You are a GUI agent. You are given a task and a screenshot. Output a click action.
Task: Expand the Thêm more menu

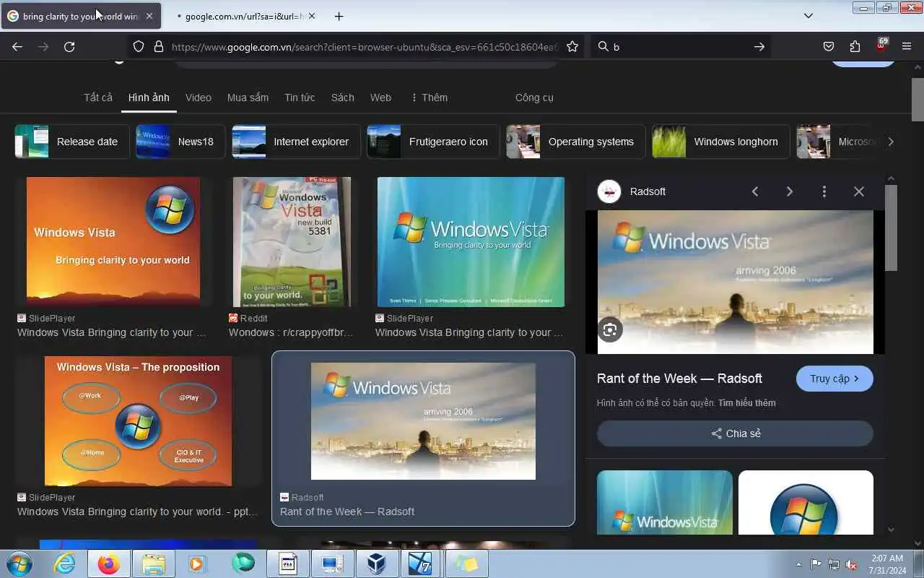(429, 98)
